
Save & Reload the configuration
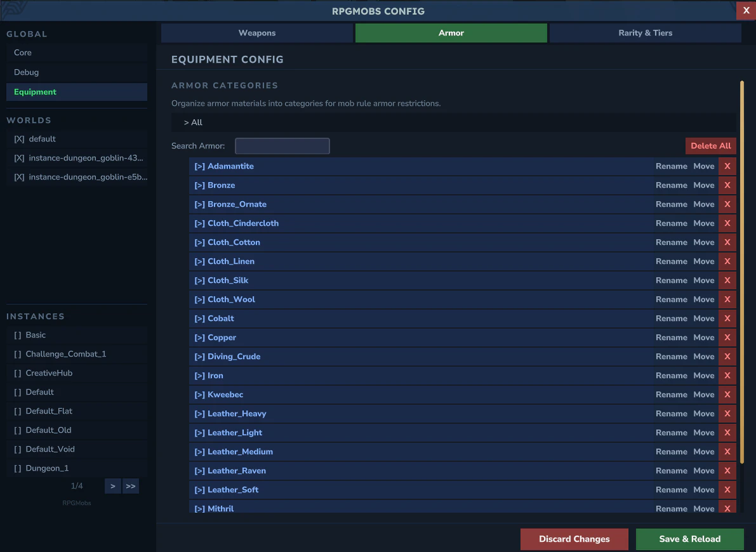[689, 539]
